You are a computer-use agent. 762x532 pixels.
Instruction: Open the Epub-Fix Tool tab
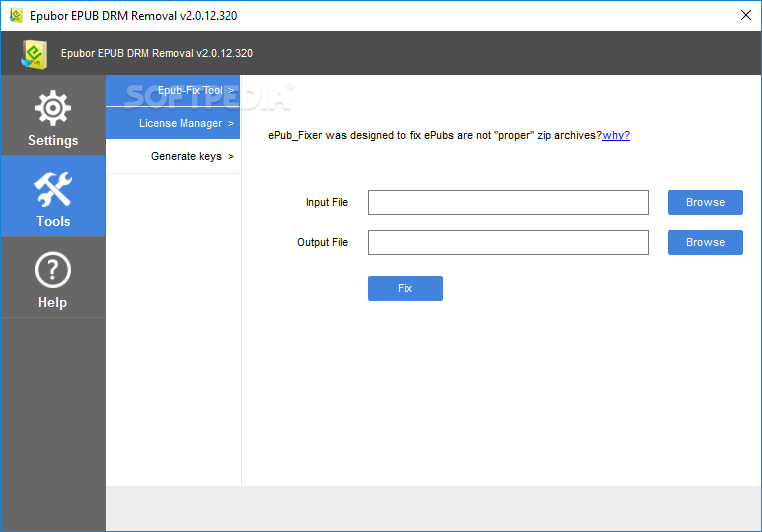190,91
